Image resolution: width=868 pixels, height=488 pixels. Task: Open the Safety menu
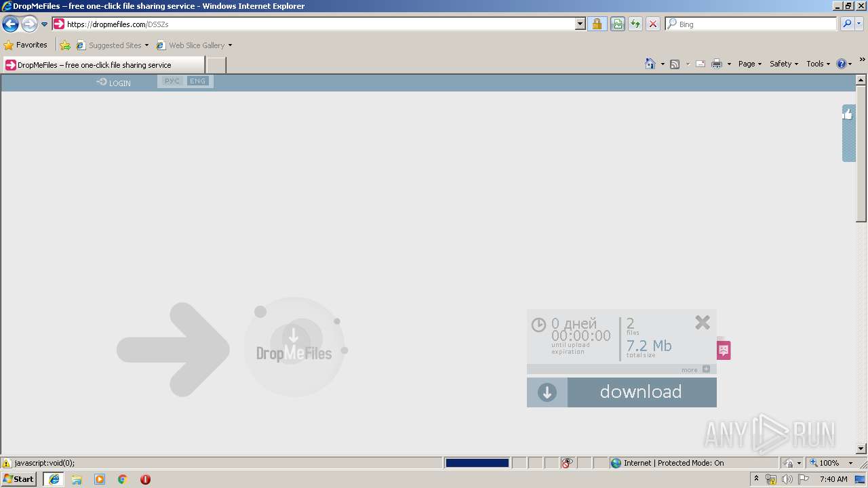[784, 64]
